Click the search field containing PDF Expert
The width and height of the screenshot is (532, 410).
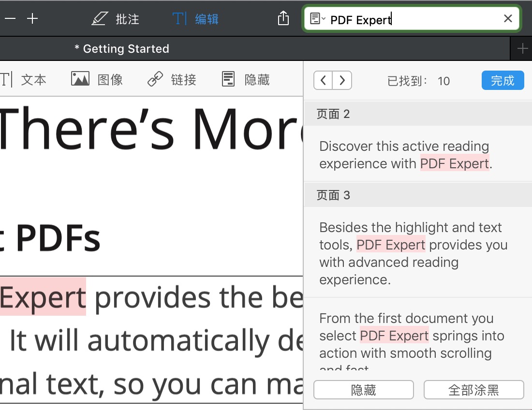tap(411, 19)
